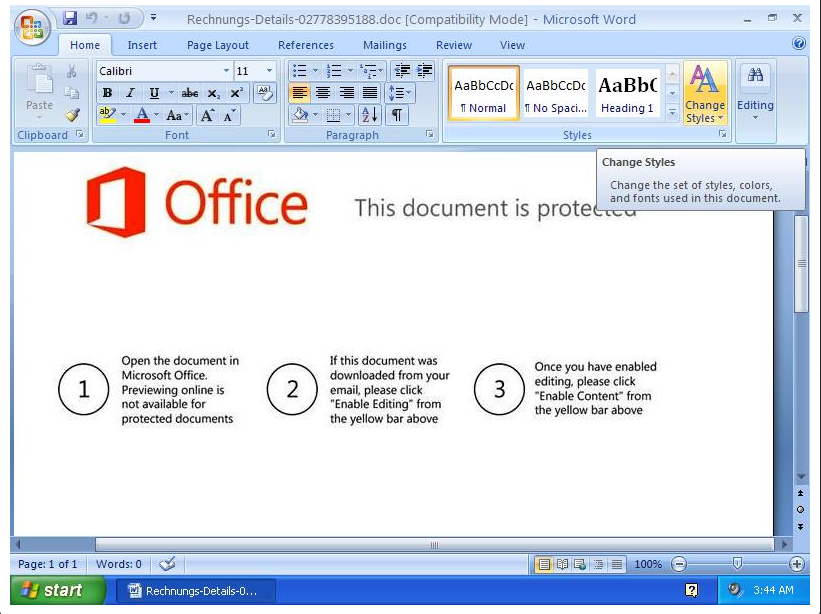This screenshot has height=614, width=821.
Task: Open the Paragraph dialog launcher
Action: click(x=430, y=135)
